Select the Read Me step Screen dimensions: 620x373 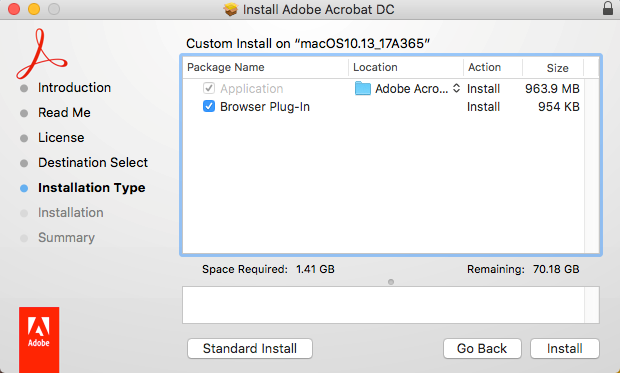64,113
